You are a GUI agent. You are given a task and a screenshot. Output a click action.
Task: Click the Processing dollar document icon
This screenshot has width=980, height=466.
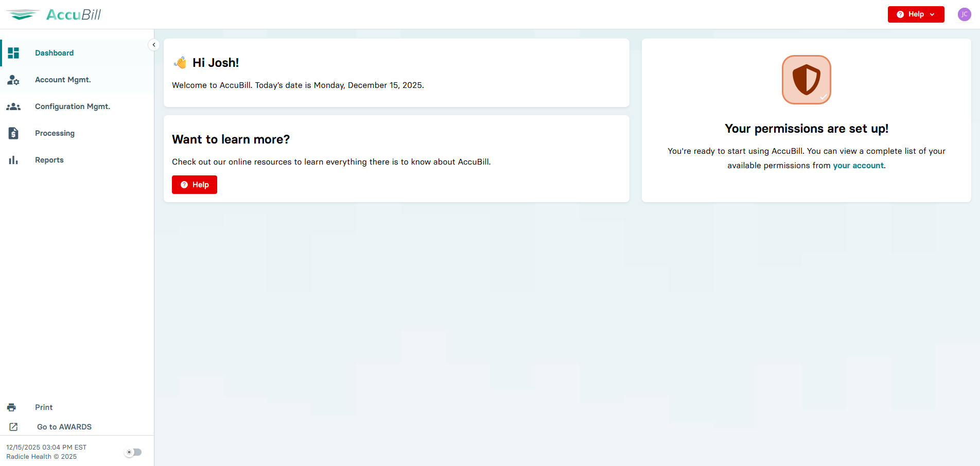13,133
